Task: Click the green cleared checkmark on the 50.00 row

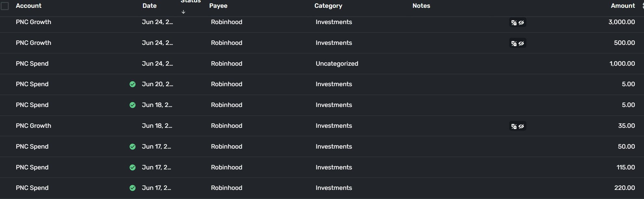Action: [133, 147]
